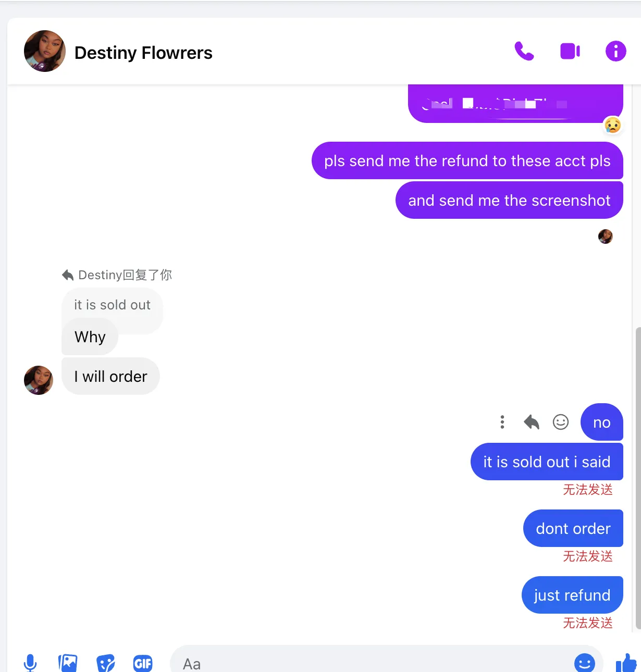
Task: Click the crying emoji reaction on message
Action: coord(613,125)
